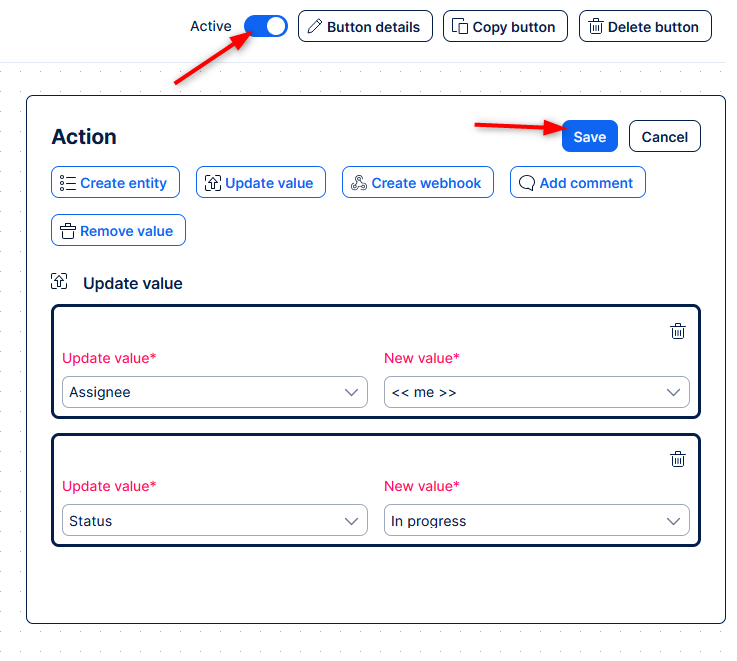
Task: Cancel the action editing
Action: coord(665,137)
